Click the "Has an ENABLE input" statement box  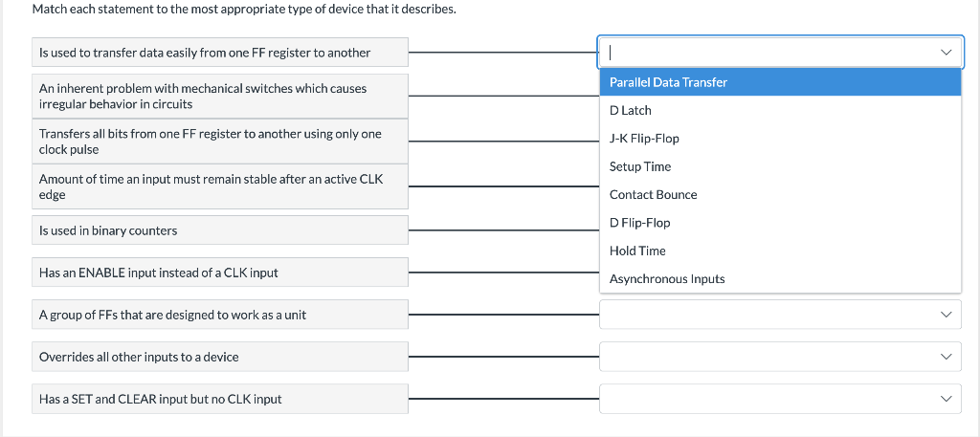click(x=220, y=273)
